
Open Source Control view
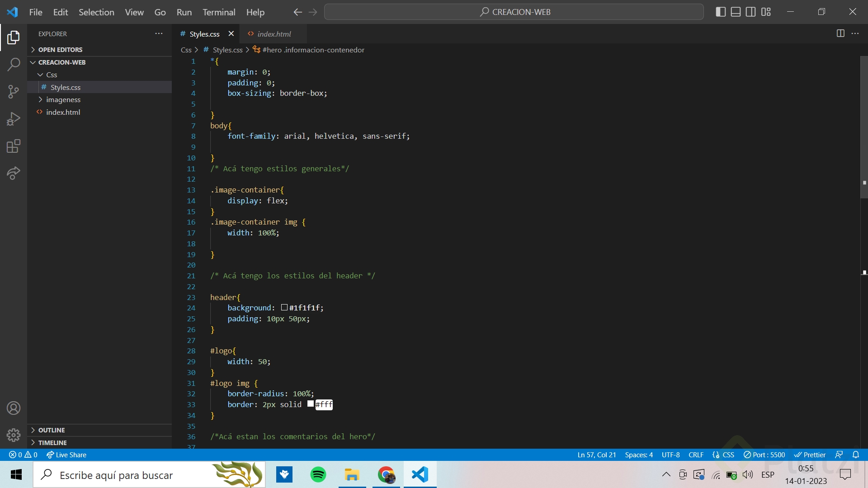coord(14,92)
